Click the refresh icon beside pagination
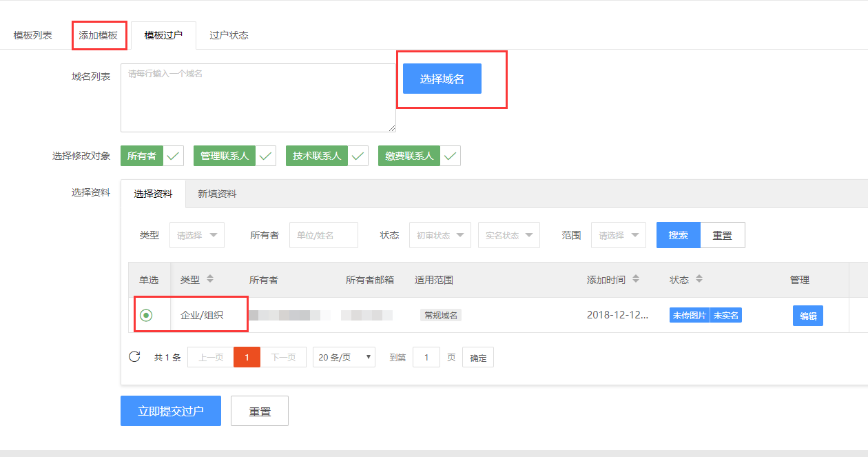The width and height of the screenshot is (868, 457). coord(134,357)
